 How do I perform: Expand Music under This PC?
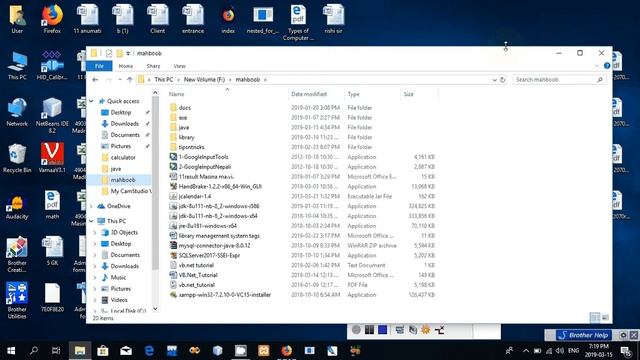95,278
